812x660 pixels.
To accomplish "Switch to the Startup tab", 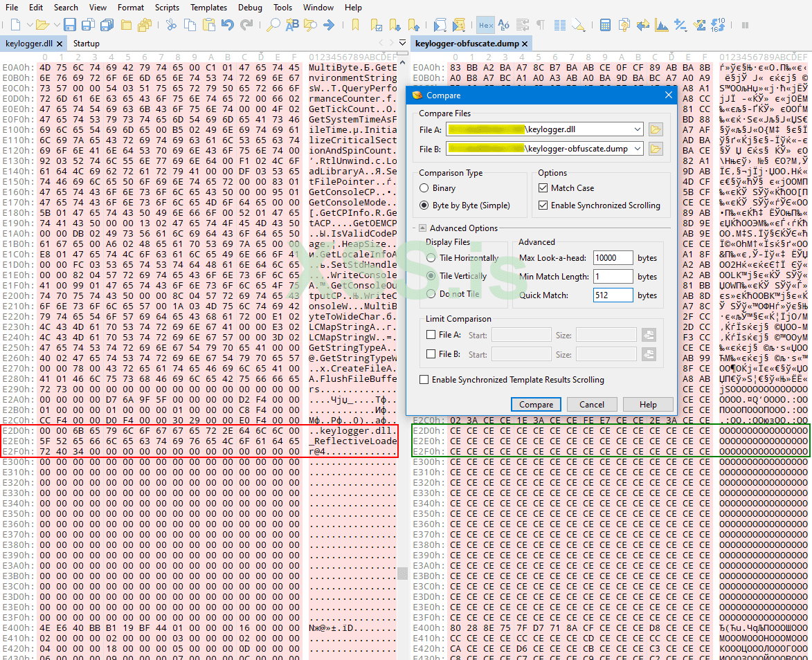I will pyautogui.click(x=86, y=44).
